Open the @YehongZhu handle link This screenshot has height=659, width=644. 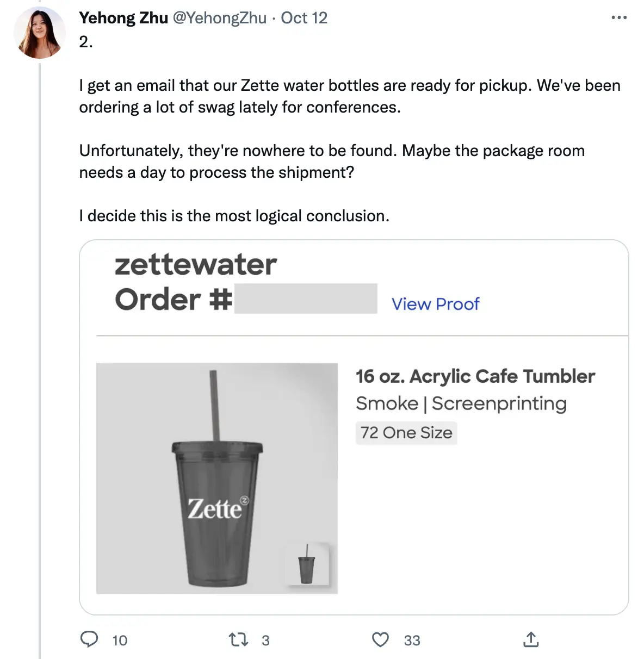click(x=220, y=18)
